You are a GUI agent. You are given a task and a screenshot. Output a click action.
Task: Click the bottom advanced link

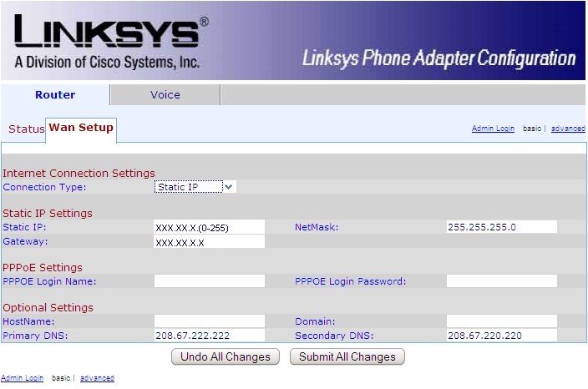[x=97, y=378]
